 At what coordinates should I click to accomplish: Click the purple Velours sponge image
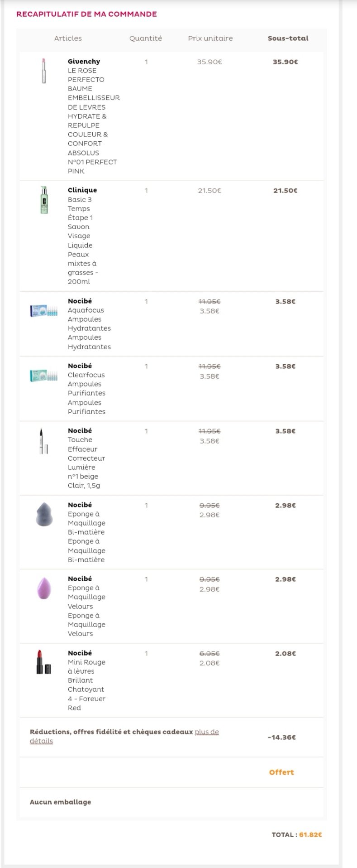[x=44, y=588]
